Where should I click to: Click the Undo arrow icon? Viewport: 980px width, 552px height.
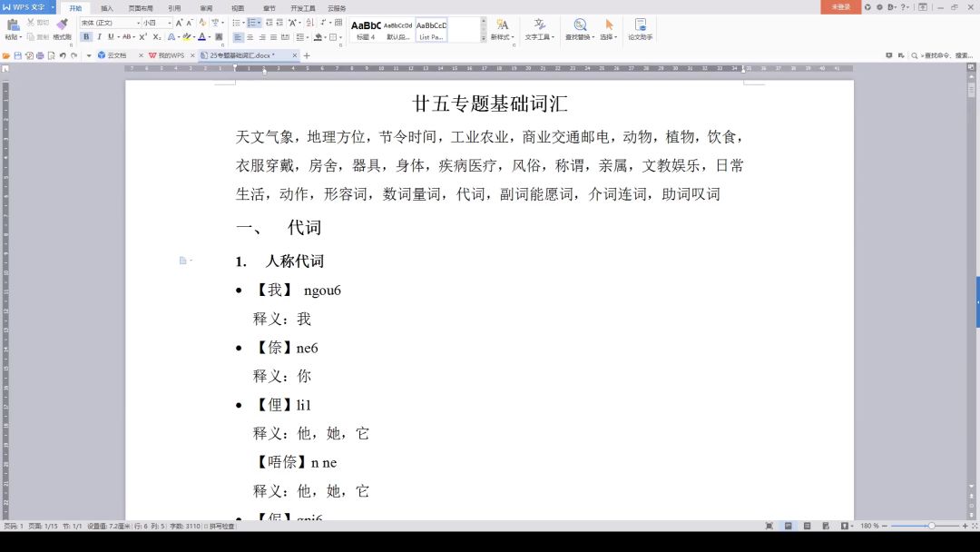(63, 55)
